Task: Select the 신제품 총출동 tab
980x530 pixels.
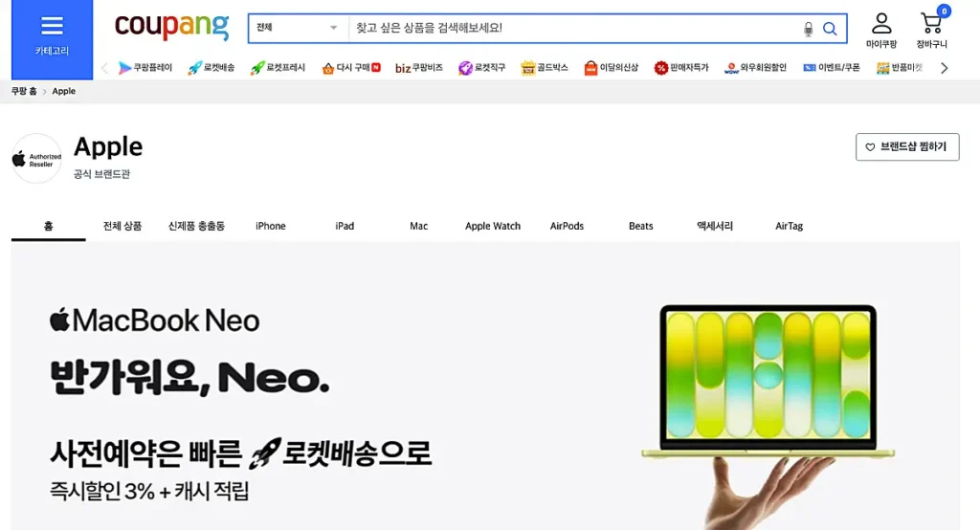Action: coord(196,226)
